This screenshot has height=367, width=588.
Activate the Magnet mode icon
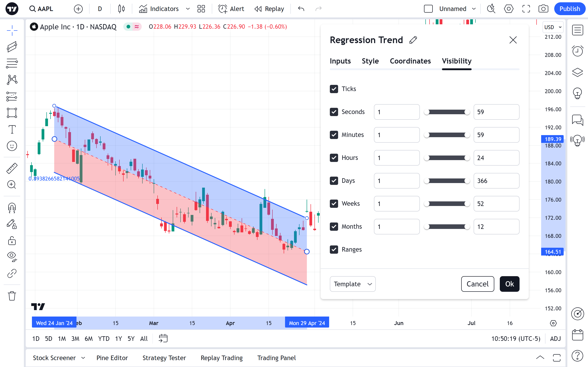coord(12,208)
